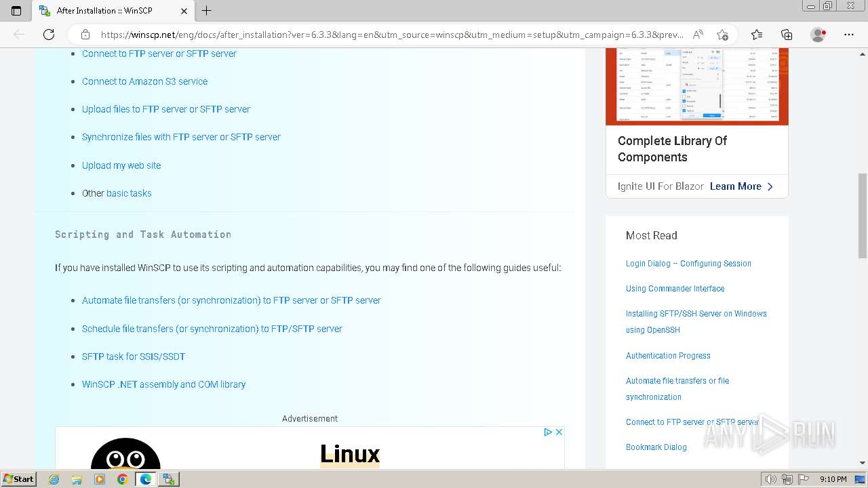Click the Most Read heading
This screenshot has width=868, height=488.
tap(651, 235)
